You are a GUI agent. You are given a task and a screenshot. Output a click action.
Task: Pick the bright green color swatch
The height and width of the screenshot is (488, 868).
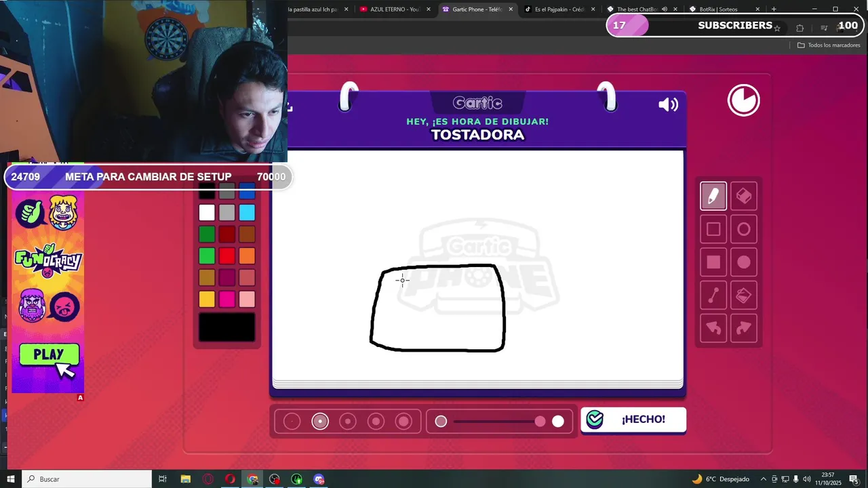tap(207, 256)
